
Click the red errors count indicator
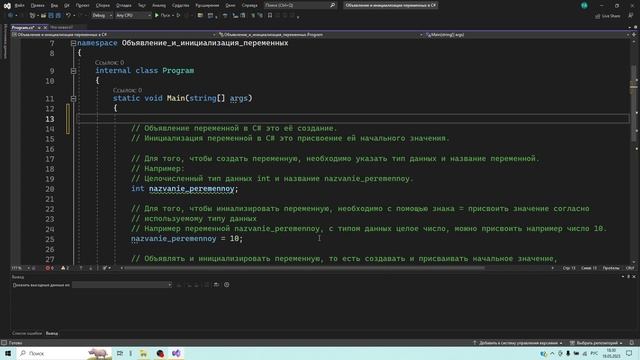pyautogui.click(x=49, y=268)
